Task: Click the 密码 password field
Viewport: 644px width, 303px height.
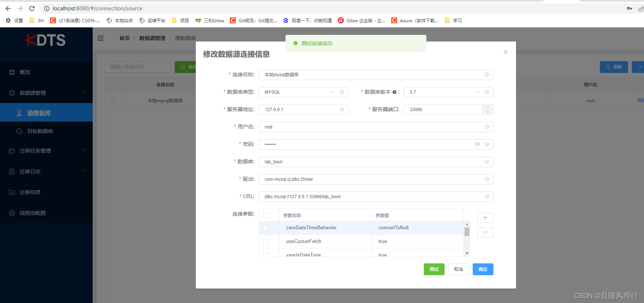Action: (376, 144)
